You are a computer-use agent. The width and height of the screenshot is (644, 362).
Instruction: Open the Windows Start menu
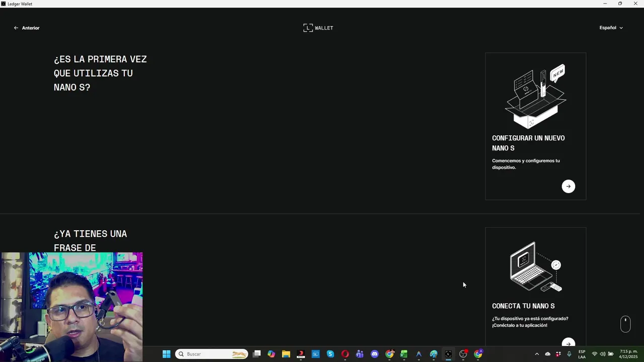(x=167, y=354)
